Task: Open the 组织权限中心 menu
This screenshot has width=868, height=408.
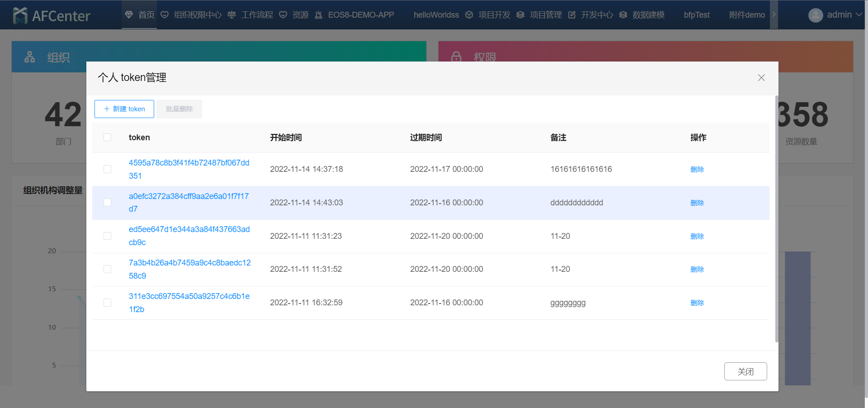Action: 197,15
